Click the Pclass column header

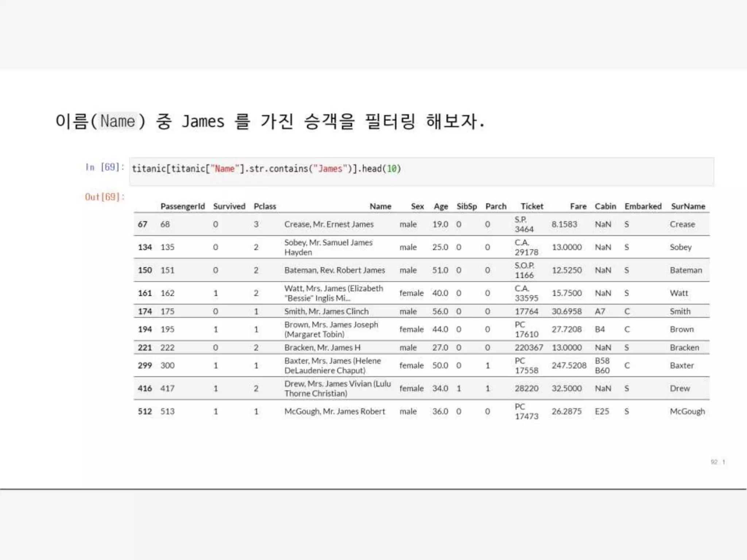[x=265, y=206]
